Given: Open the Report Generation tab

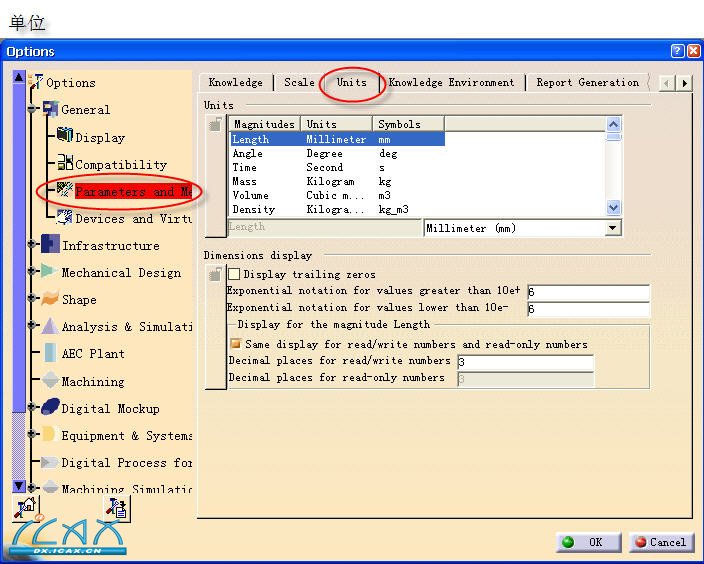Looking at the screenshot, I should coord(587,83).
